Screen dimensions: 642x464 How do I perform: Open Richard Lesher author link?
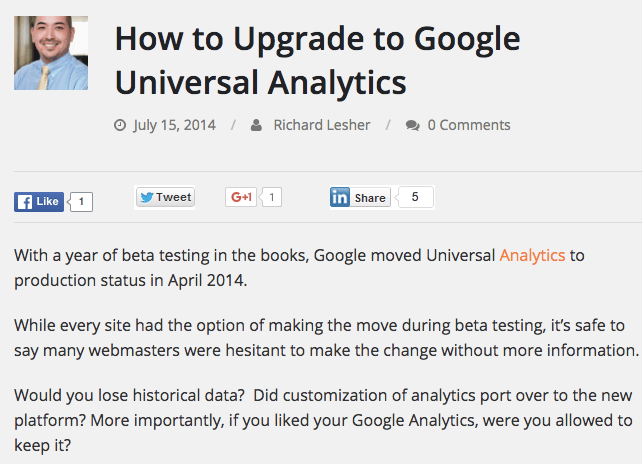coord(322,125)
